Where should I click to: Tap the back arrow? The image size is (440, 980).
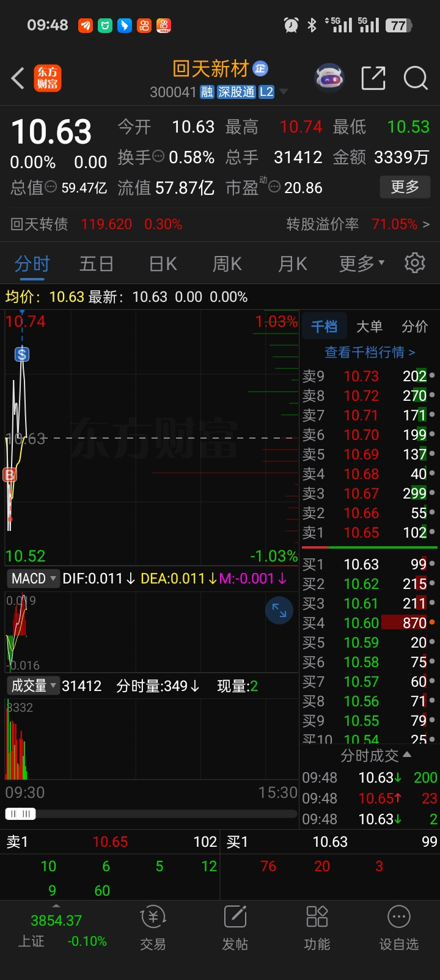pos(18,78)
